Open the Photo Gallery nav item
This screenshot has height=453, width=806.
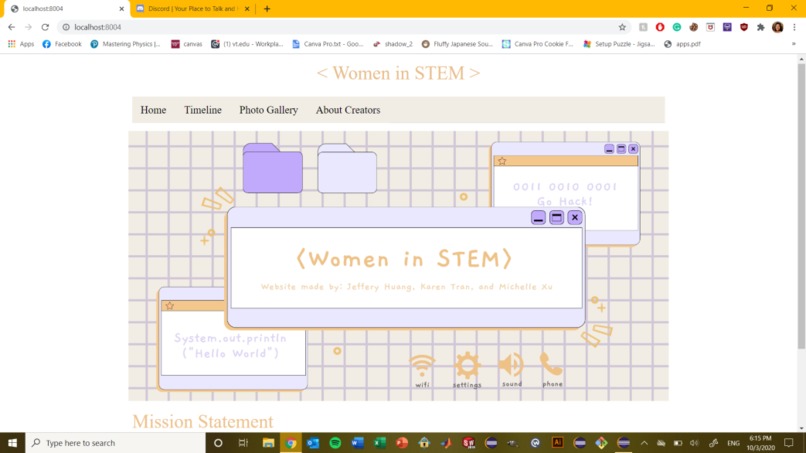click(268, 110)
